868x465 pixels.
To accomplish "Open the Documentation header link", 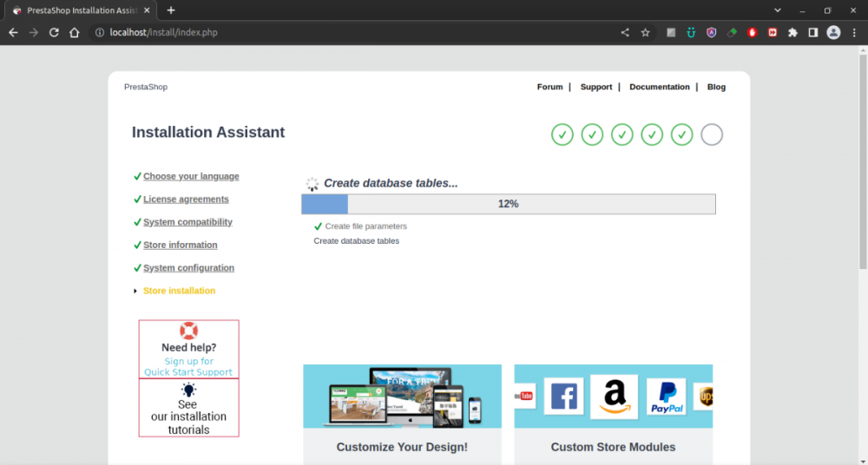I will pos(659,87).
